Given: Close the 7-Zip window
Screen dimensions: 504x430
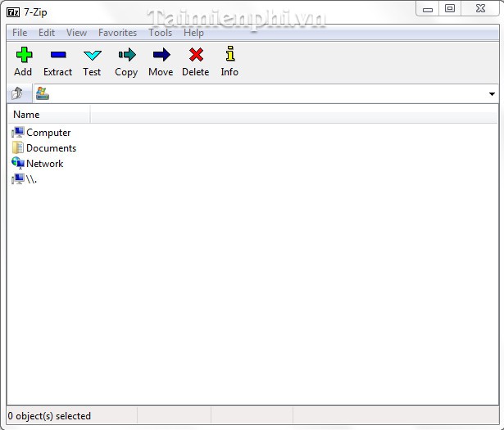Looking at the screenshot, I should click(x=480, y=9).
